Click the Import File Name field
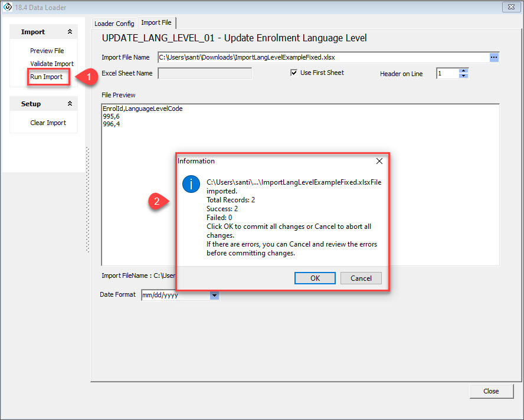The image size is (524, 420). pos(323,57)
